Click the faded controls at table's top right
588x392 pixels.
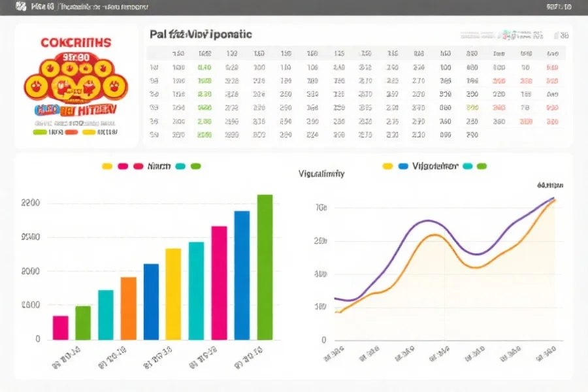click(504, 35)
